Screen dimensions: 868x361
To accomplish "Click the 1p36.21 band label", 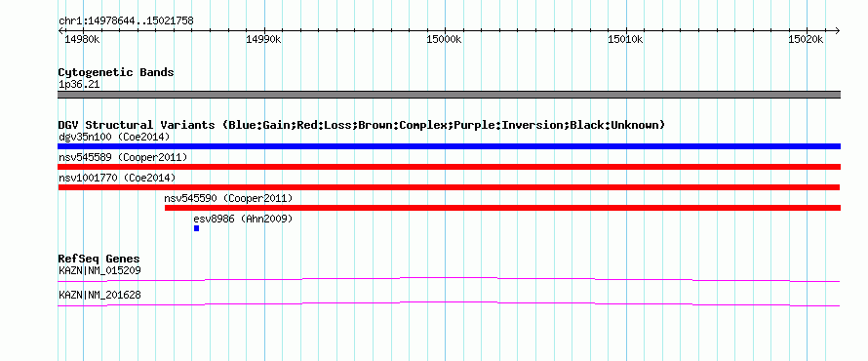I will (79, 84).
